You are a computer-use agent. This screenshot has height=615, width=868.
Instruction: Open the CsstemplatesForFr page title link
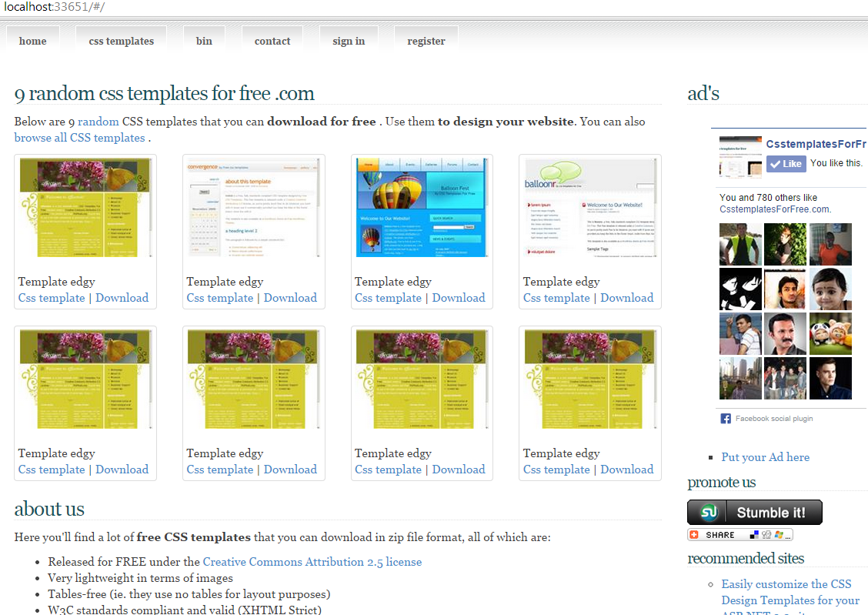click(x=816, y=144)
